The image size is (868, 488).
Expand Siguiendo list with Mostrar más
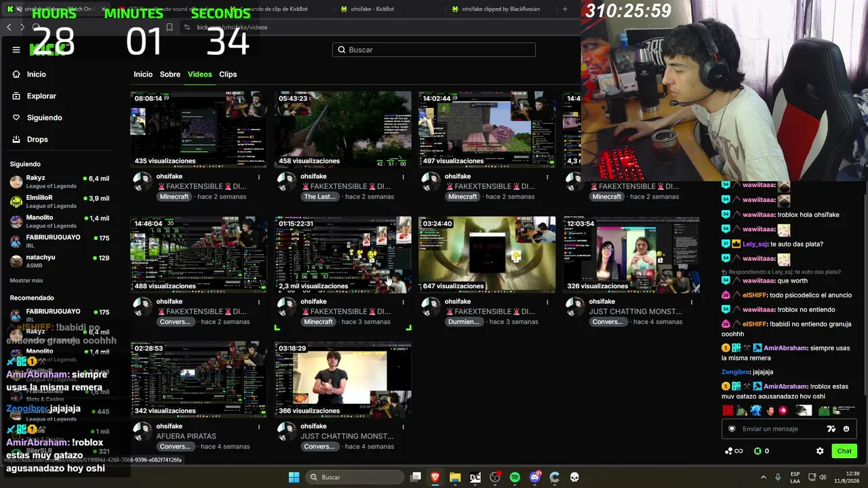[26, 281]
